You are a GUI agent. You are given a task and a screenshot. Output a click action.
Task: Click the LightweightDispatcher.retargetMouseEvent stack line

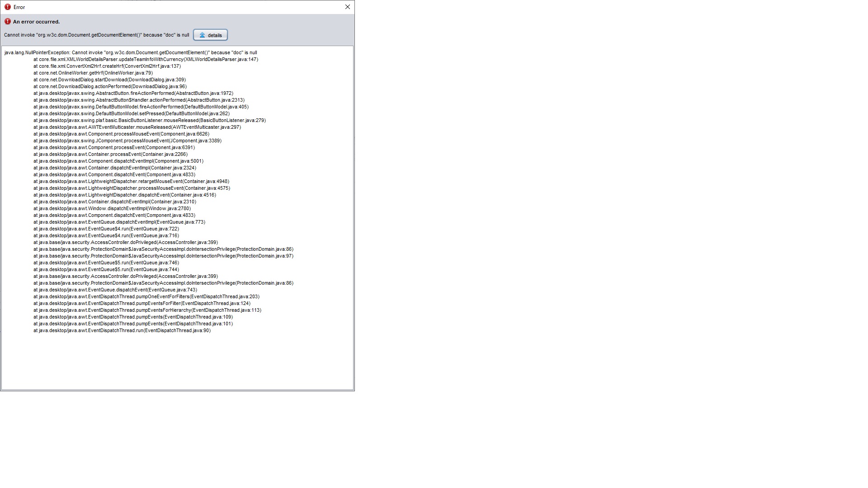click(x=131, y=182)
